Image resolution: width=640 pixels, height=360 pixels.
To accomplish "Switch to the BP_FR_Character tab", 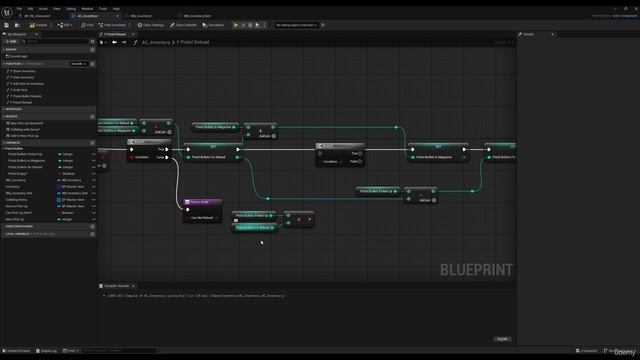I will [37, 16].
